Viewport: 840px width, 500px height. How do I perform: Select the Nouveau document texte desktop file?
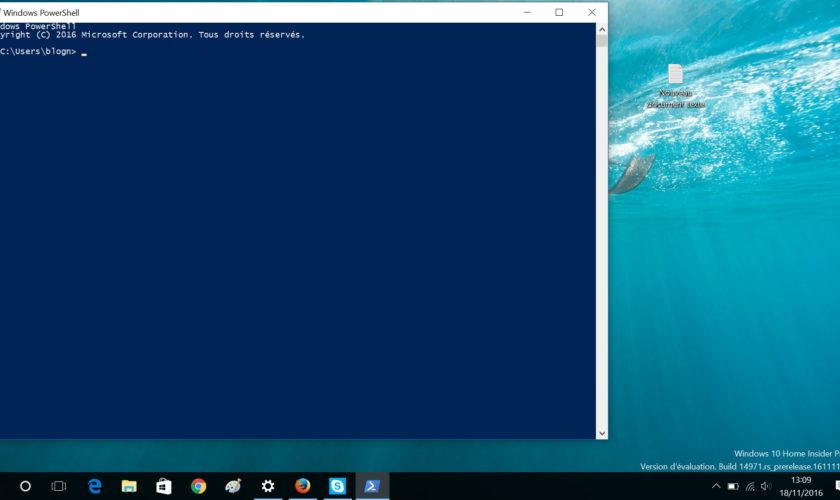pos(675,84)
